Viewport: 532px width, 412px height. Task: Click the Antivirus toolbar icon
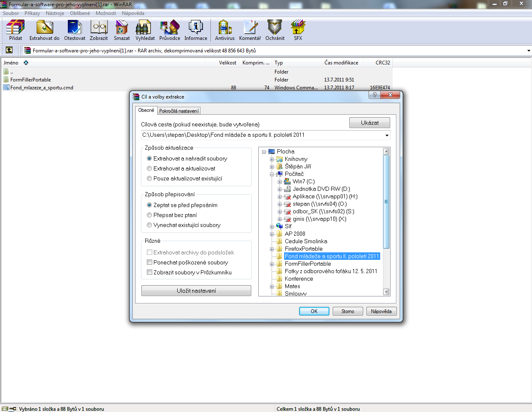pyautogui.click(x=225, y=27)
